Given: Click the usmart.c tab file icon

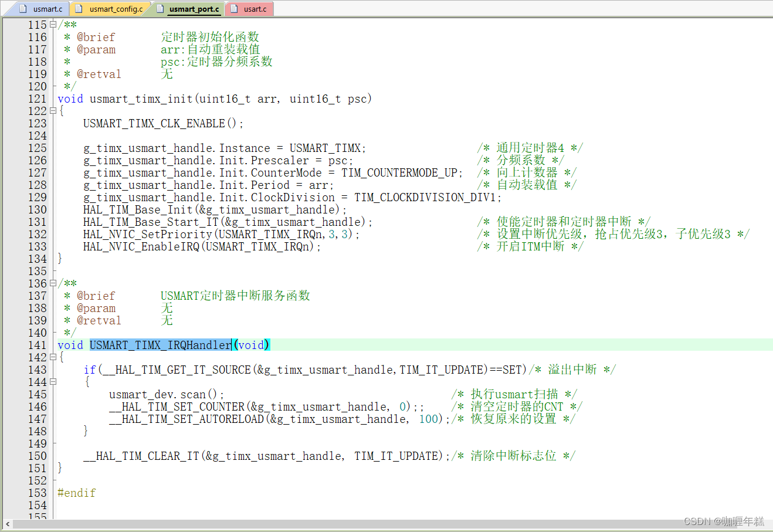Looking at the screenshot, I should click(x=23, y=9).
